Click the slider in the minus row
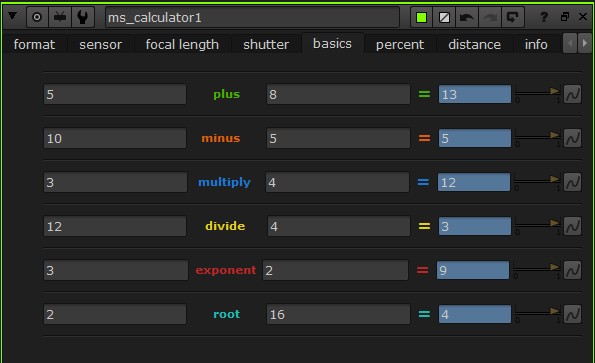 click(537, 137)
